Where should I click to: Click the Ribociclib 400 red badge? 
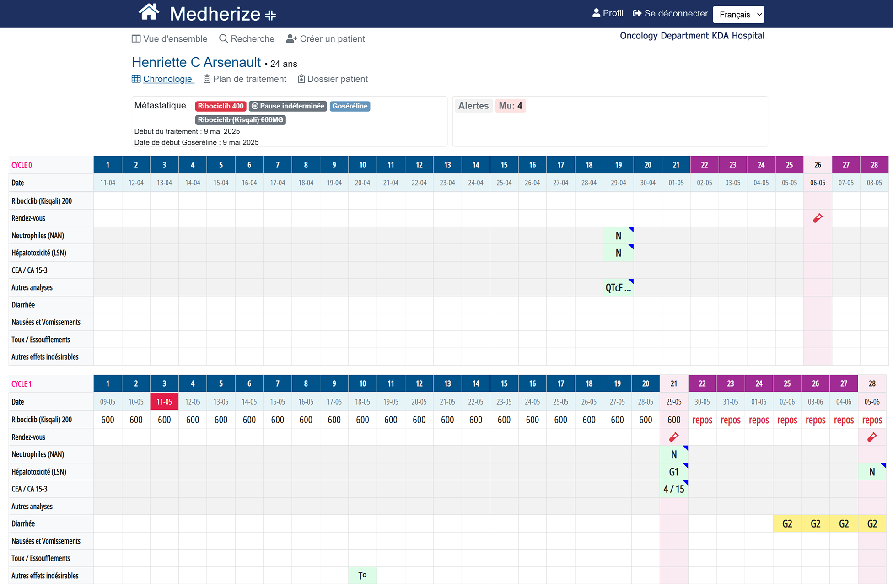coord(221,106)
